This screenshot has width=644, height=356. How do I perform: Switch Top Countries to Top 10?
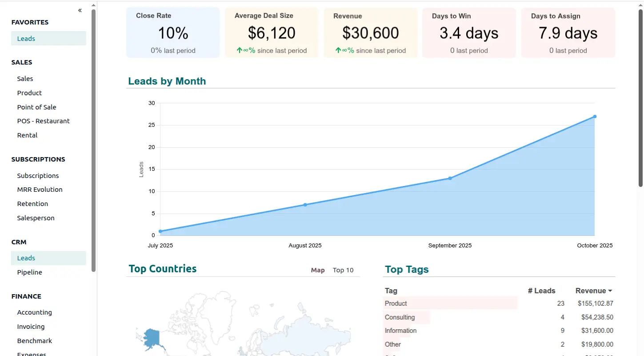[343, 270]
